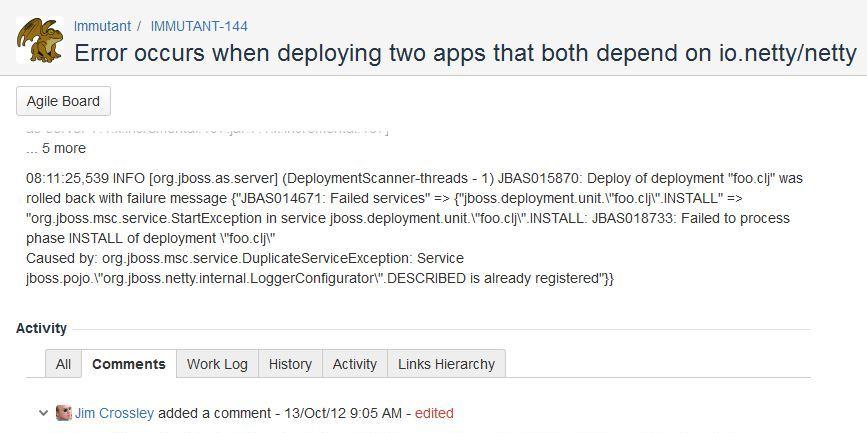Open the Immutant project breadcrumb link

(102, 26)
